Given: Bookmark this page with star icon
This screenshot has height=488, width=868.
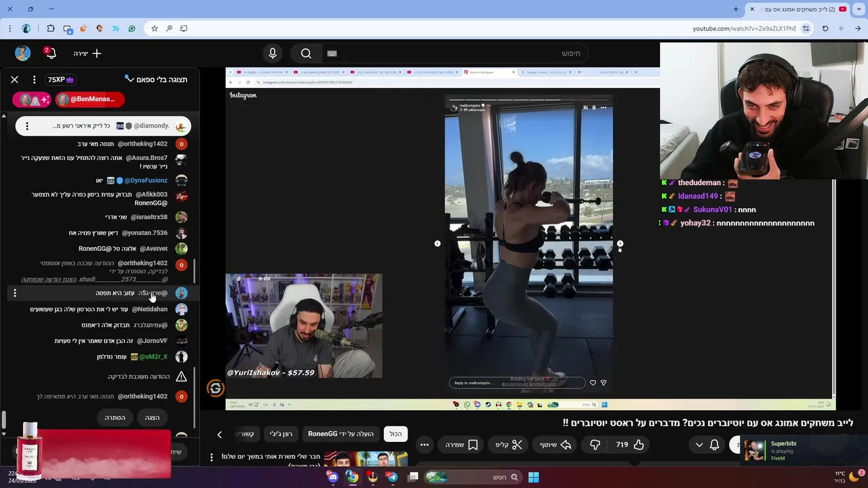Looking at the screenshot, I should [155, 28].
